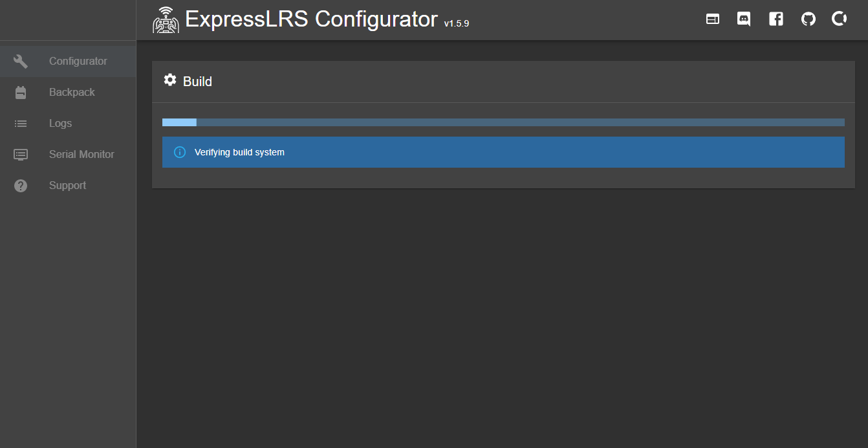Open the Open Collective icon link

tap(840, 19)
